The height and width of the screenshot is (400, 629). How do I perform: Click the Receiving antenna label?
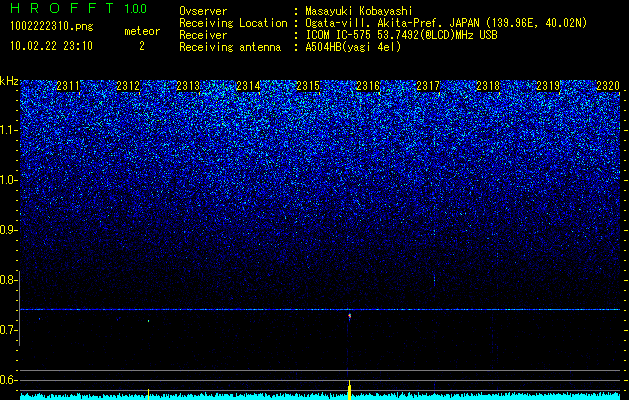click(230, 47)
